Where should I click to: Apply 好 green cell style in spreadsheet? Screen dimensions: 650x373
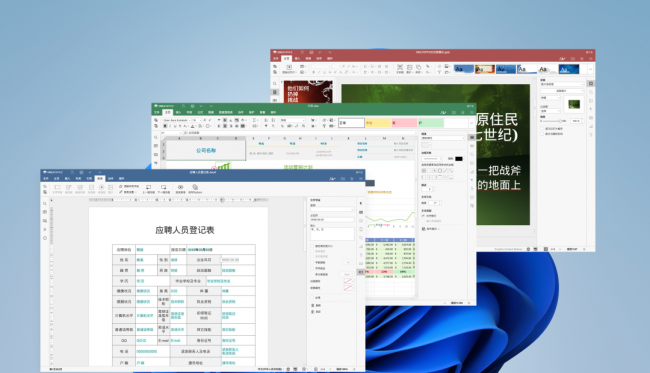(430, 123)
